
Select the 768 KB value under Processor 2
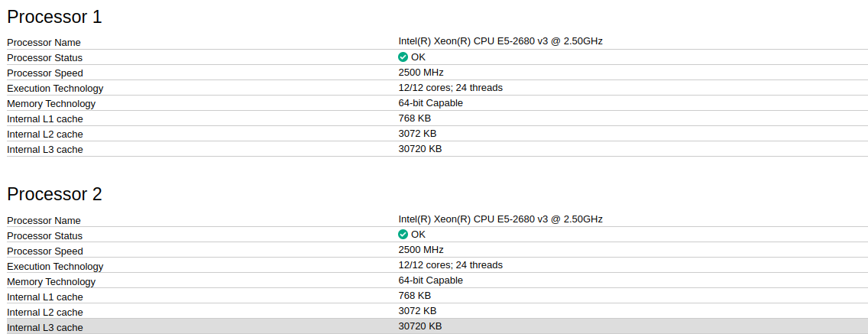415,296
